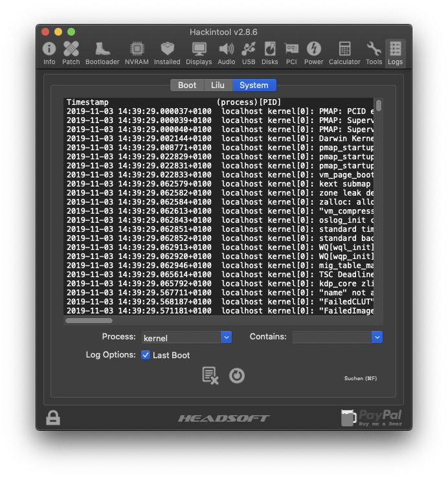Select log row containing WQ[wql_init]
Image resolution: width=448 pixels, height=478 pixels.
click(x=219, y=247)
